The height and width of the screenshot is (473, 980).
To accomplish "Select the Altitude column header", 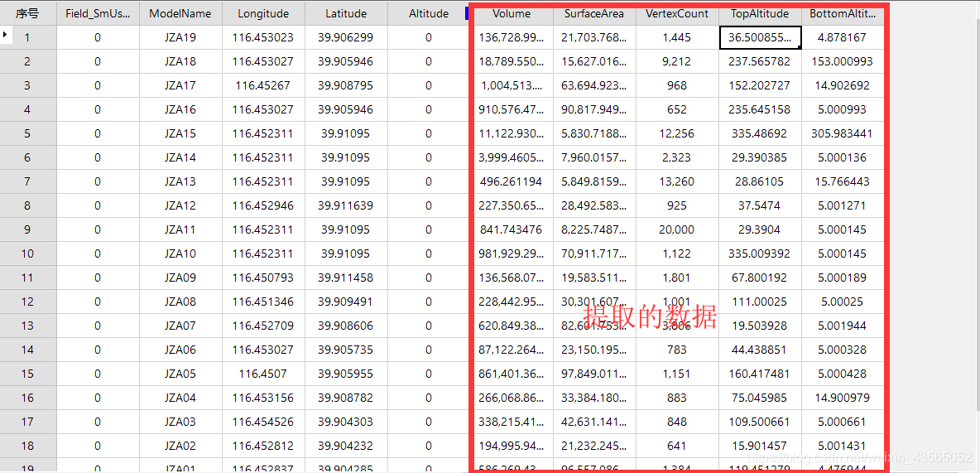I will click(428, 13).
